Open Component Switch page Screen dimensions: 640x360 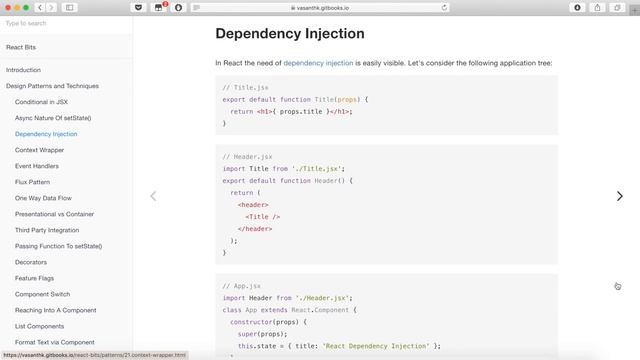pyautogui.click(x=42, y=294)
